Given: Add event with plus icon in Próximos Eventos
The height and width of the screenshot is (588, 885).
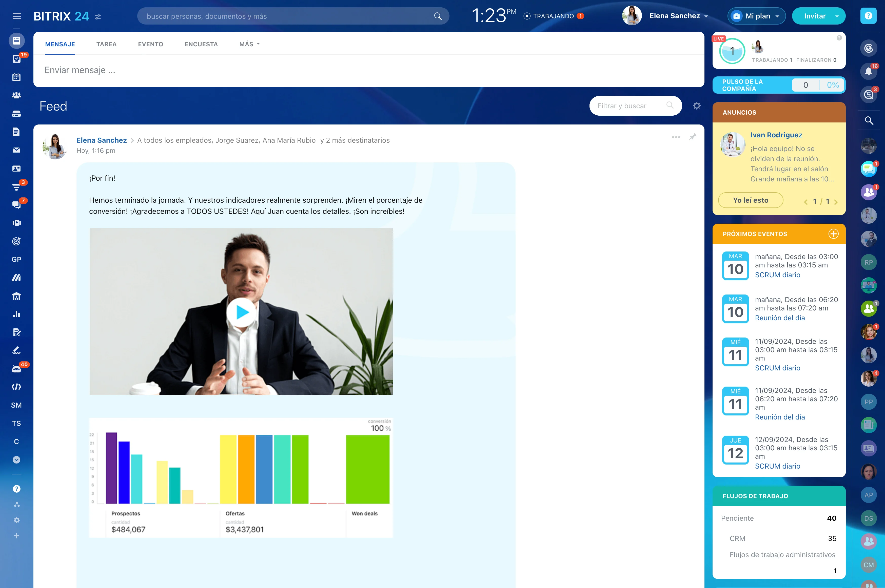Looking at the screenshot, I should (833, 234).
